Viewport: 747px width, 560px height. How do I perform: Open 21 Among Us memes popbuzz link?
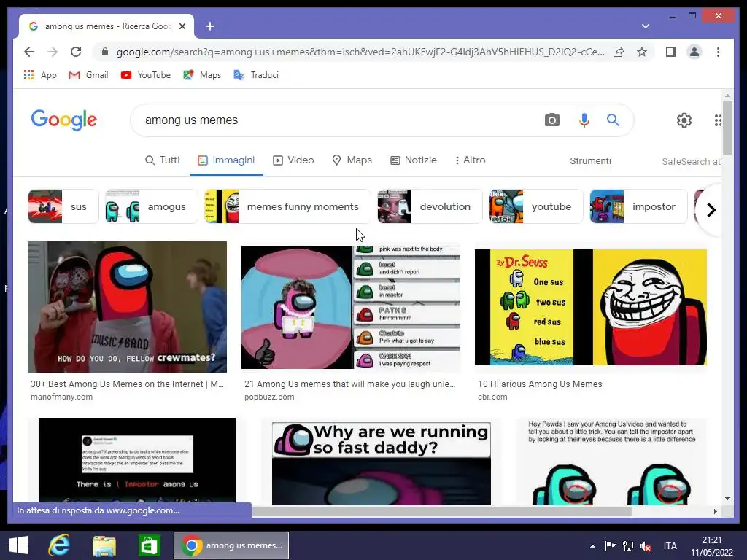349,384
